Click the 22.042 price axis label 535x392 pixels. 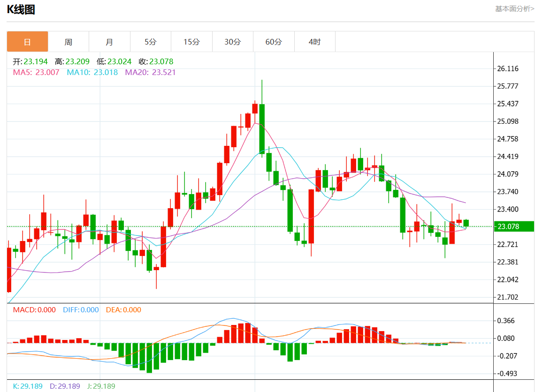(x=508, y=279)
